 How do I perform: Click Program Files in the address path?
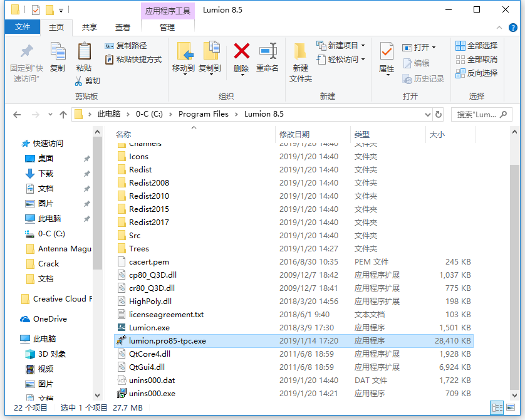pos(203,114)
